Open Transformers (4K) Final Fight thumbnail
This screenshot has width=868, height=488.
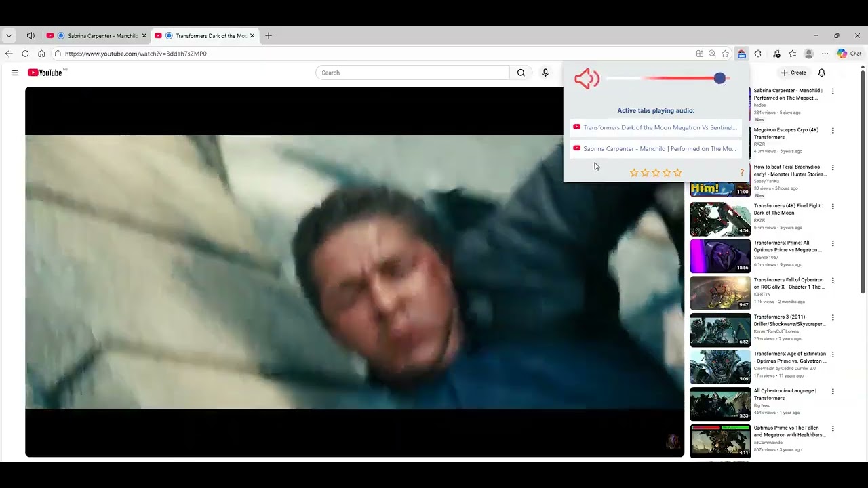tap(720, 219)
